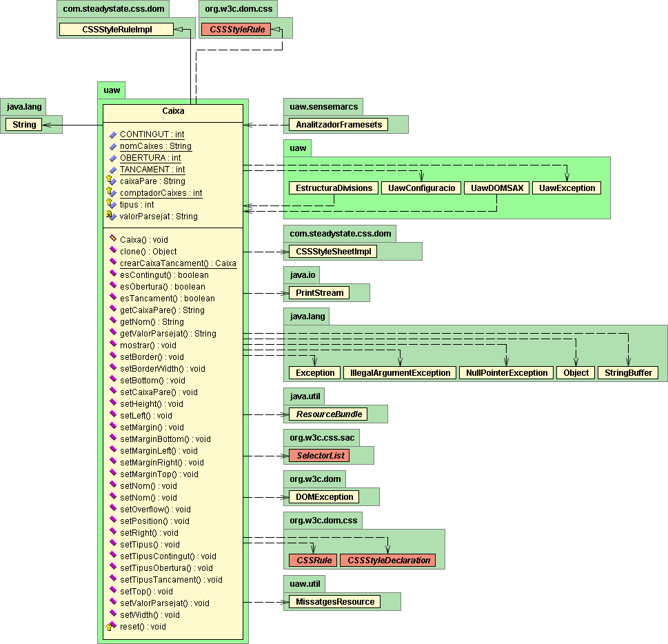Click the icon beside the setWidth() method
The image size is (668, 644).
click(x=113, y=615)
